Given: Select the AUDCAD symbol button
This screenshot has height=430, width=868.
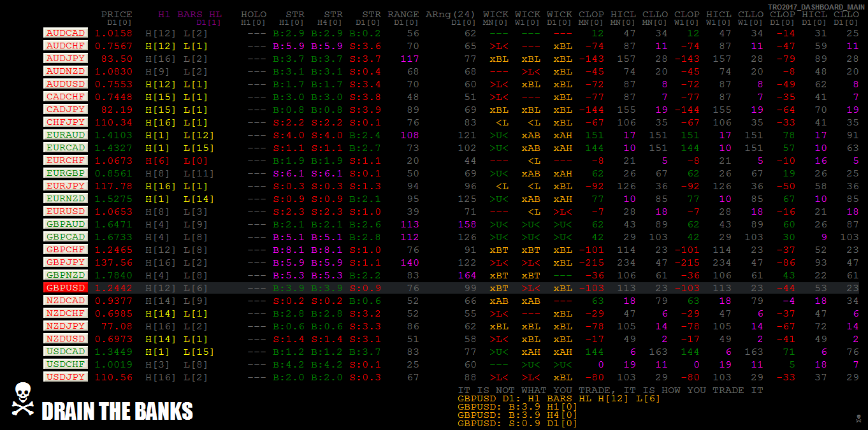Looking at the screenshot, I should point(65,32).
